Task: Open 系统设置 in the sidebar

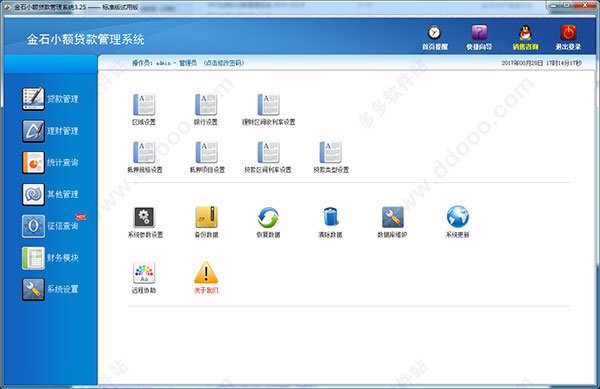Action: pos(50,289)
